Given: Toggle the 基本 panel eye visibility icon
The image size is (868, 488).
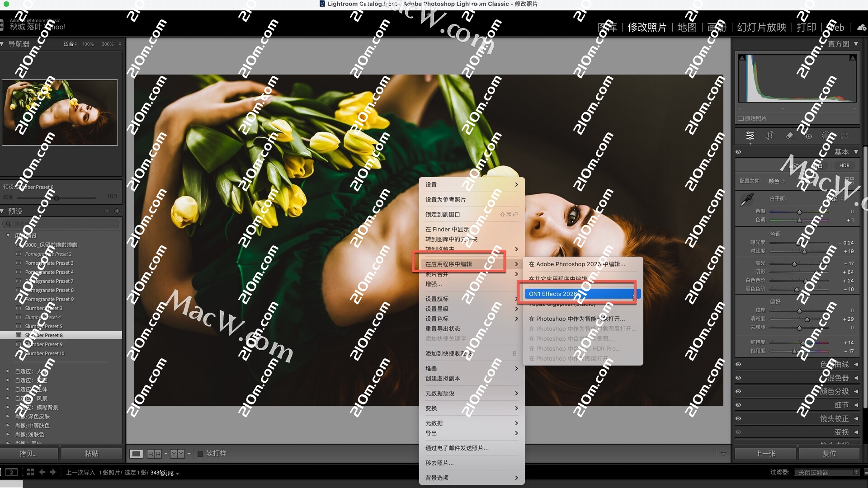Looking at the screenshot, I should 738,152.
